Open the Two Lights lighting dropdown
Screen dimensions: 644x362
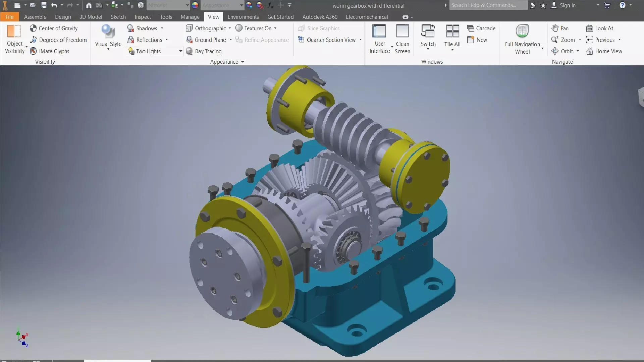pos(180,51)
